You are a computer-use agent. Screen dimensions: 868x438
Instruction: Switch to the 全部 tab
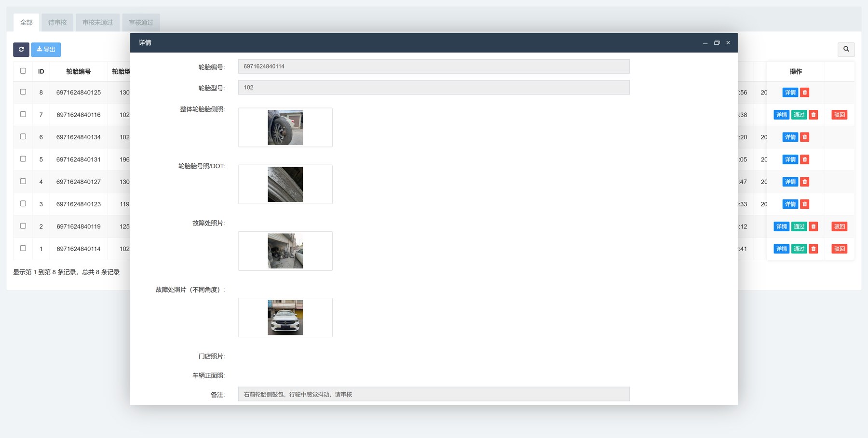(27, 23)
